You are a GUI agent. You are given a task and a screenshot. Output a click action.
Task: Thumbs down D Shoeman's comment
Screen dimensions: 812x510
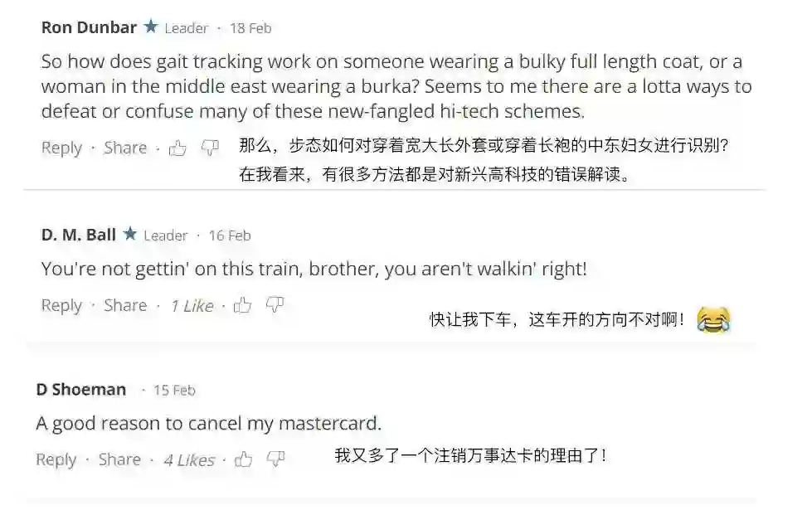tap(275, 459)
